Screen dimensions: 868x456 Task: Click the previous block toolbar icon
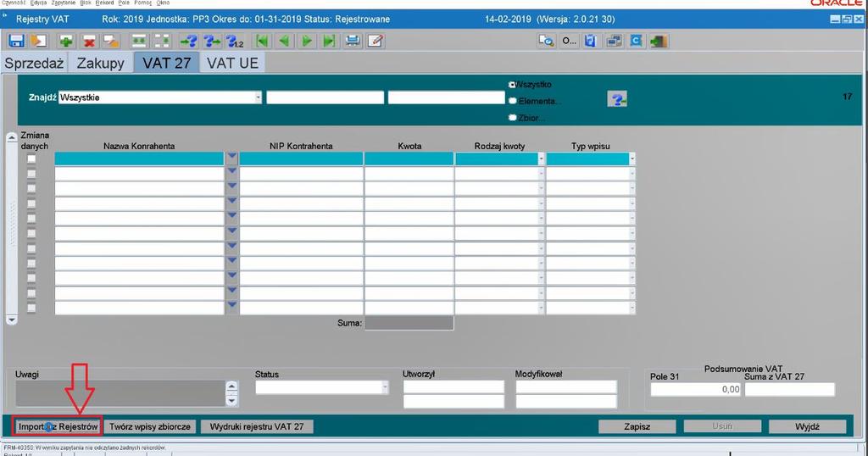click(x=140, y=41)
